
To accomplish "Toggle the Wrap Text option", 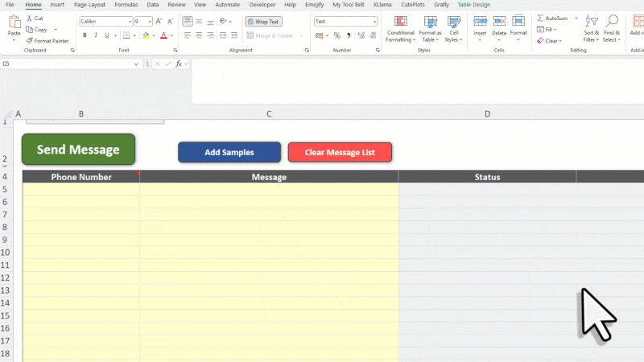I will (x=262, y=22).
